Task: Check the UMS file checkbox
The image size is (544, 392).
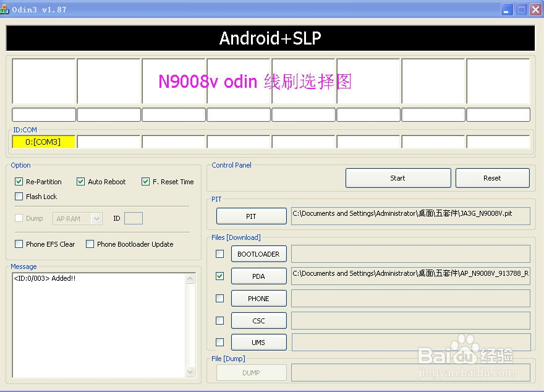Action: coord(219,343)
